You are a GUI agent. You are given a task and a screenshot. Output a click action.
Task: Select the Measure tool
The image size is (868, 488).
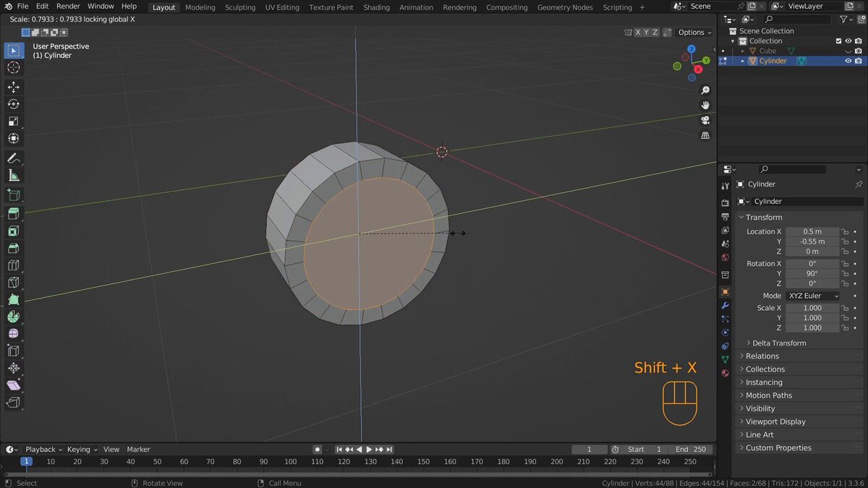point(14,175)
